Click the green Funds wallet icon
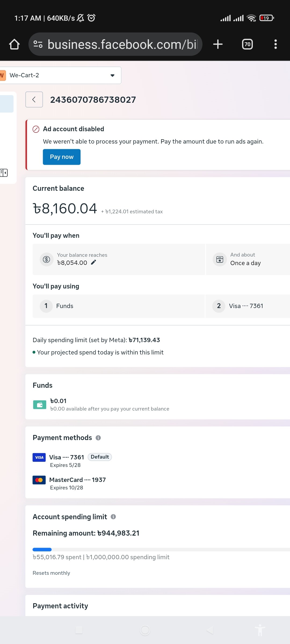This screenshot has width=290, height=644. tap(39, 405)
